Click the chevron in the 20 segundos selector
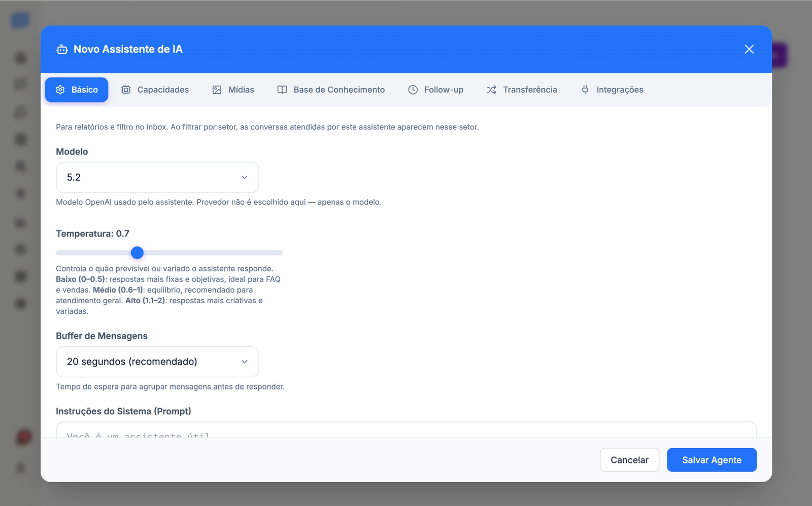This screenshot has height=506, width=812. click(244, 362)
